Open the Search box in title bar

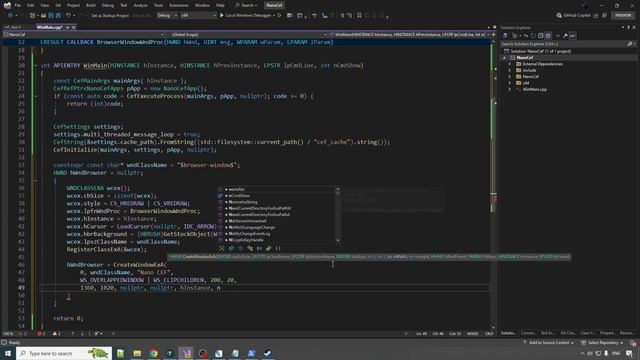pos(247,5)
